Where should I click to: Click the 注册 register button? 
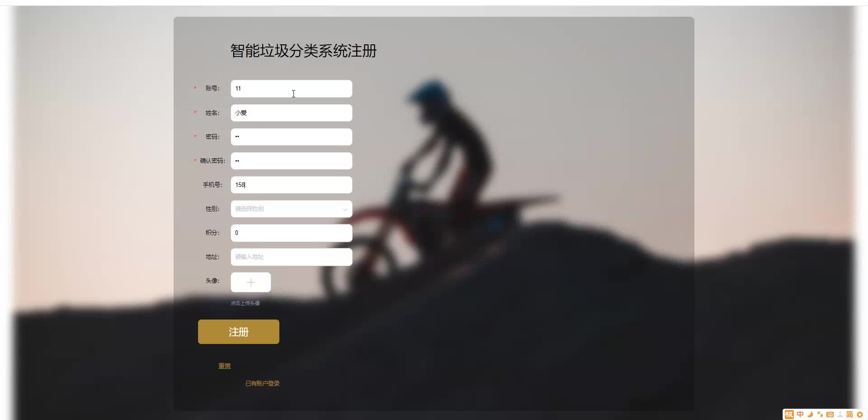click(239, 332)
